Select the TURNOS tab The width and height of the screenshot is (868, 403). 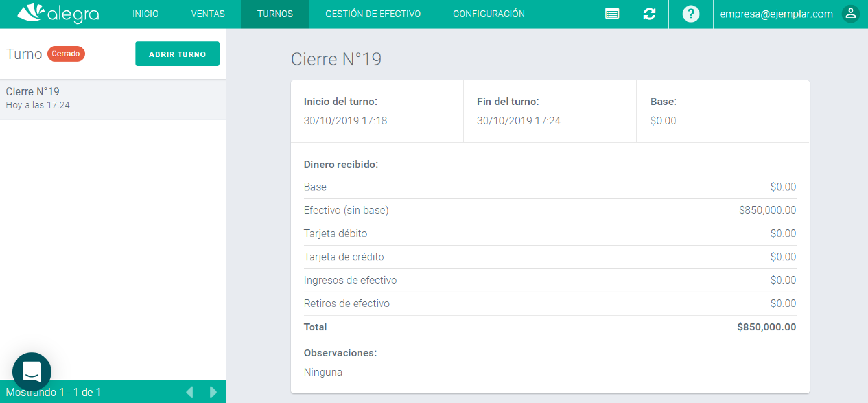point(275,14)
